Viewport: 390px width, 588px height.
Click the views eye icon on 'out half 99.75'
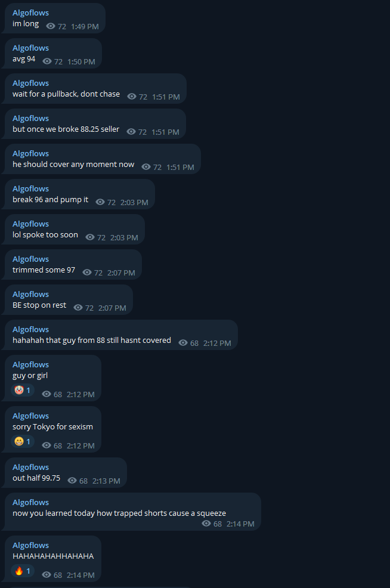[72, 481]
